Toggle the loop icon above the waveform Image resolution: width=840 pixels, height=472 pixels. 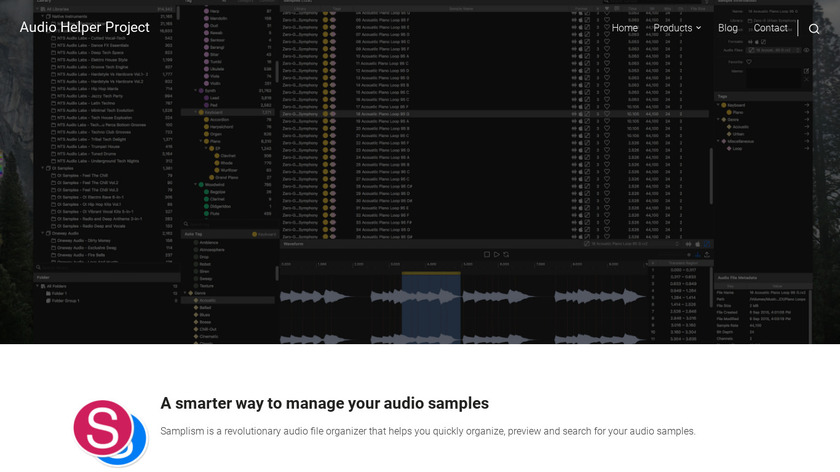[x=506, y=254]
